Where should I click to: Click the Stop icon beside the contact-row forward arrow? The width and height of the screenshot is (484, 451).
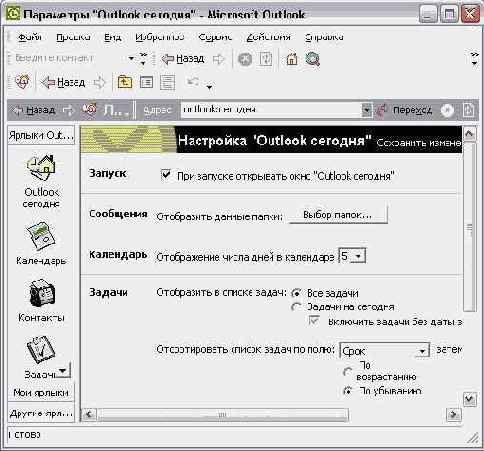[245, 60]
